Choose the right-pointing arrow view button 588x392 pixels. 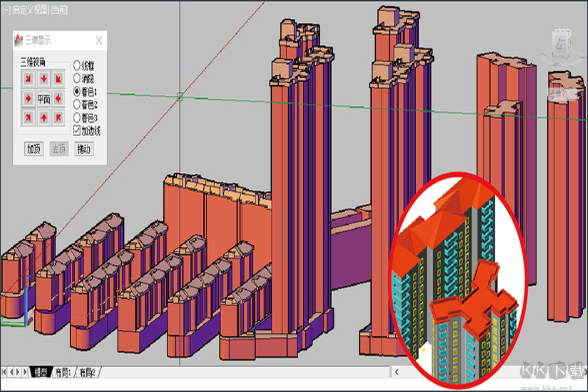coord(28,98)
